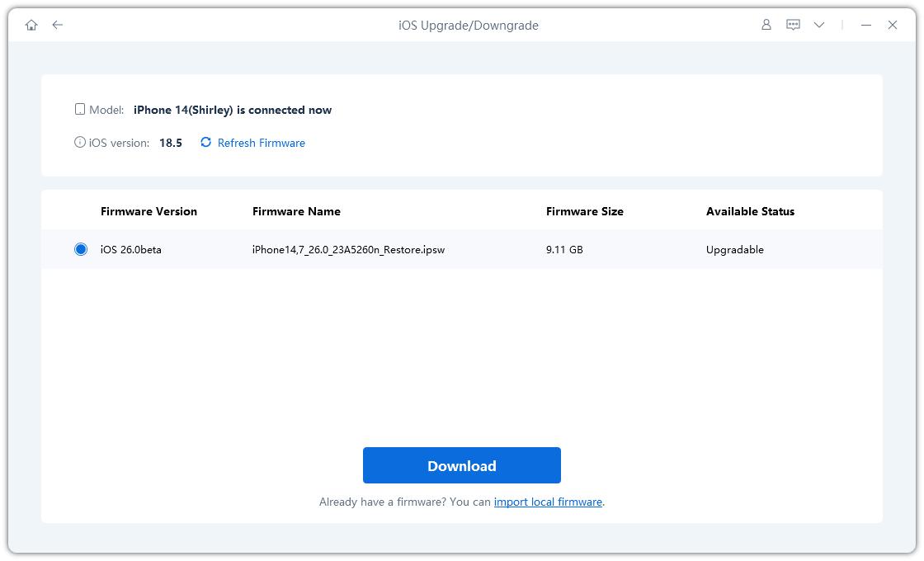
Task: Click the back arrow to go back
Action: point(57,25)
